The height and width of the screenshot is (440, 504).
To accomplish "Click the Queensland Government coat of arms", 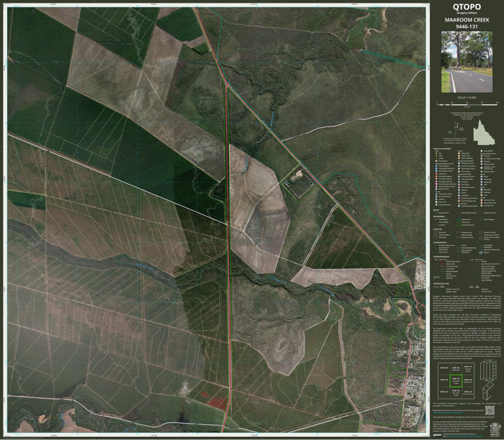I will tap(495, 430).
